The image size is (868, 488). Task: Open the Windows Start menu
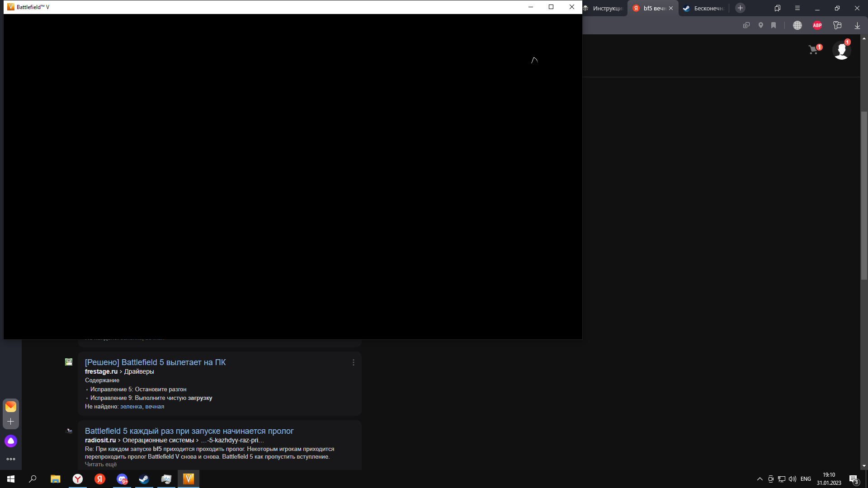pyautogui.click(x=11, y=479)
